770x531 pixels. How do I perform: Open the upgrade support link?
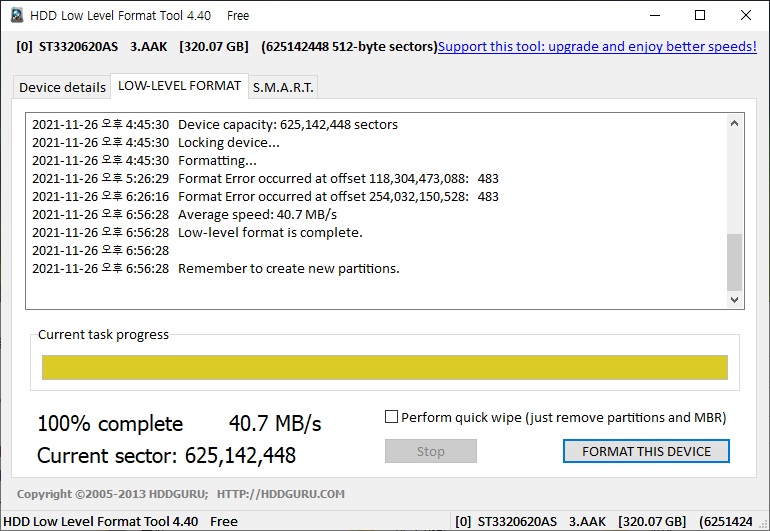coord(597,47)
